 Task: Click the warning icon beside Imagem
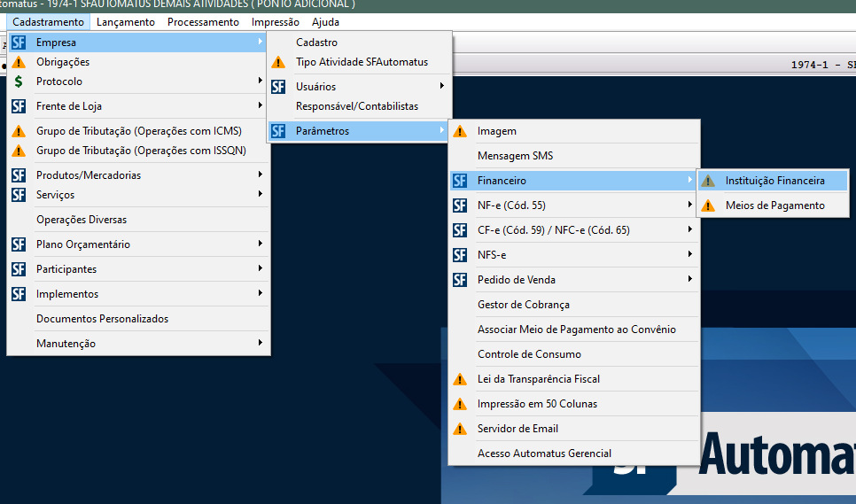[x=460, y=131]
